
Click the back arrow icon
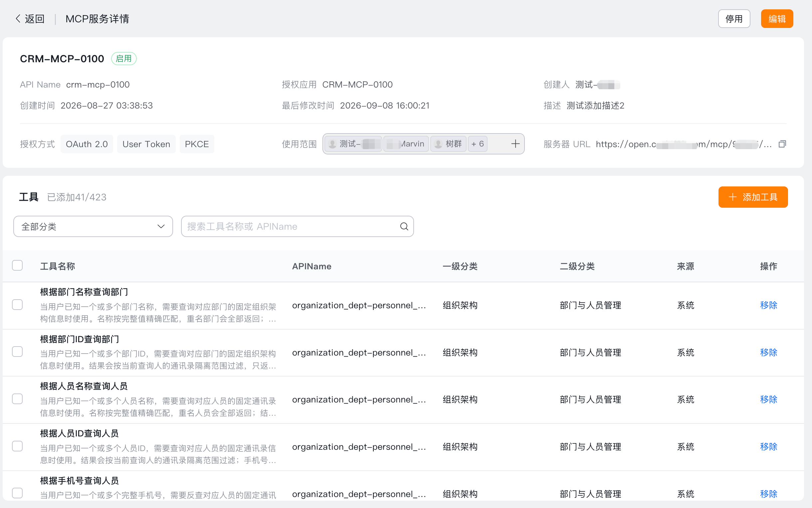18,19
